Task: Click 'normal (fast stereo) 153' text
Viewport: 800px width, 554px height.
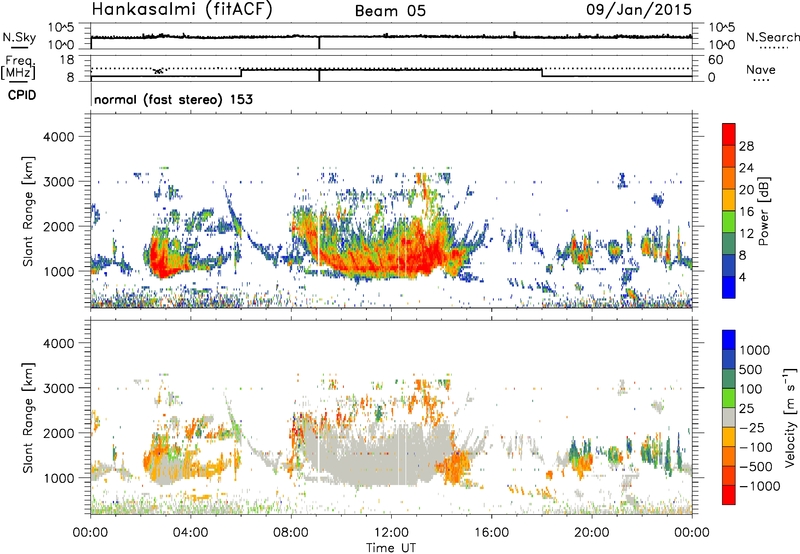Action: [173, 99]
